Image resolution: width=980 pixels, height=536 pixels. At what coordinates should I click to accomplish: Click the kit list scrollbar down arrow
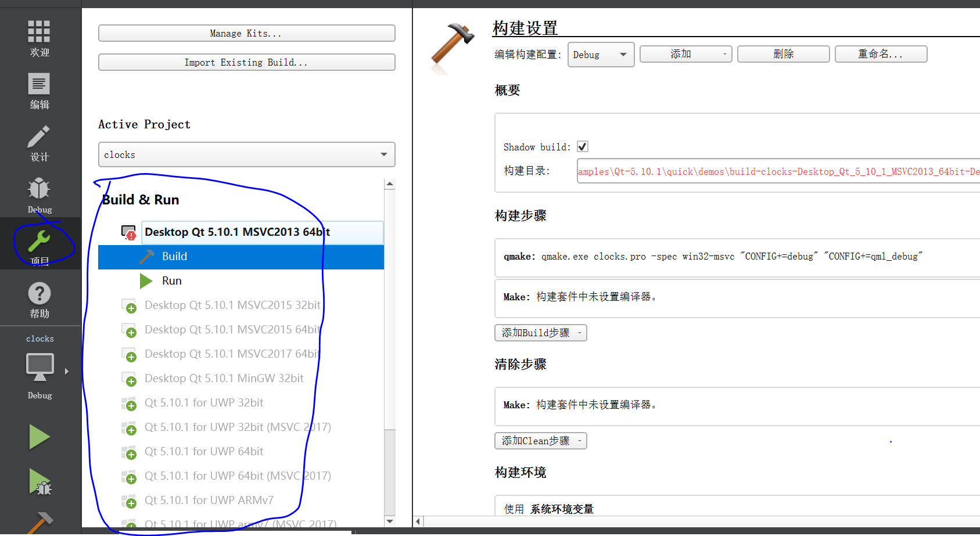pos(390,521)
